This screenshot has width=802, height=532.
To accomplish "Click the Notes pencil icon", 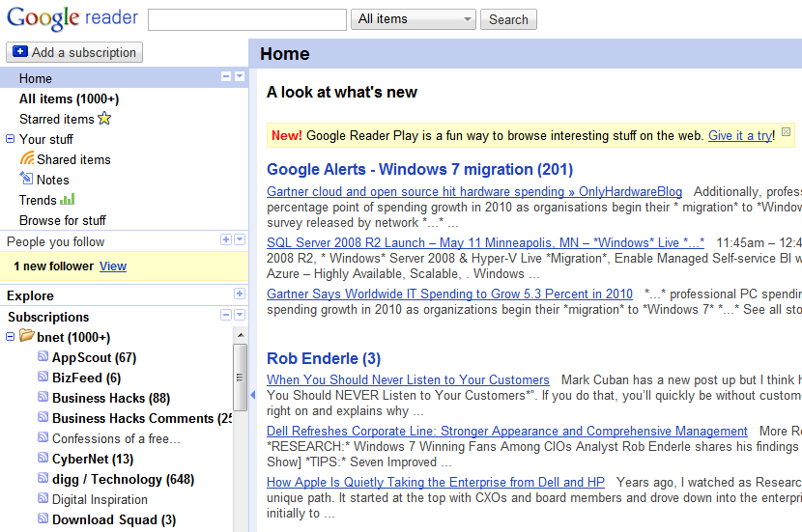I will click(26, 179).
